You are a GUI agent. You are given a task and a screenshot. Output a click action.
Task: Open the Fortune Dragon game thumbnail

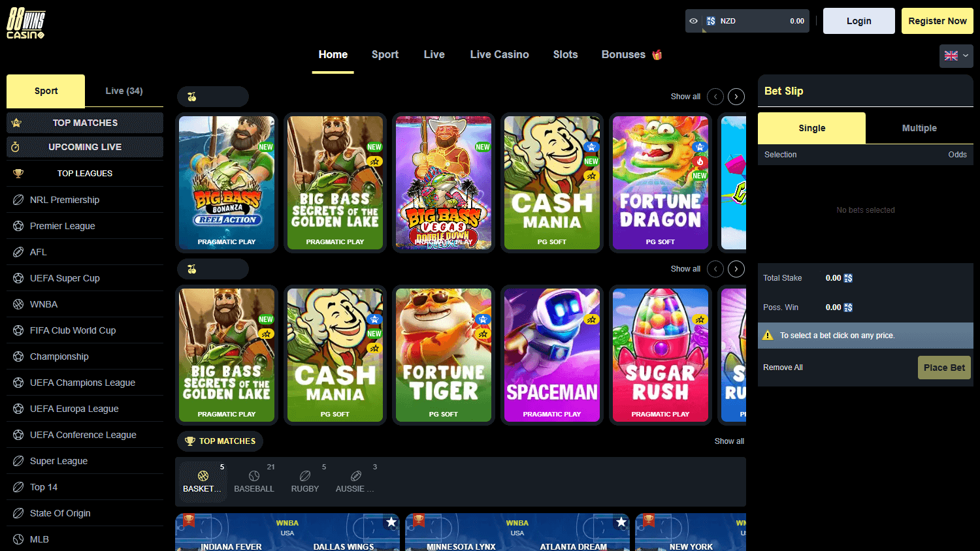tap(660, 183)
